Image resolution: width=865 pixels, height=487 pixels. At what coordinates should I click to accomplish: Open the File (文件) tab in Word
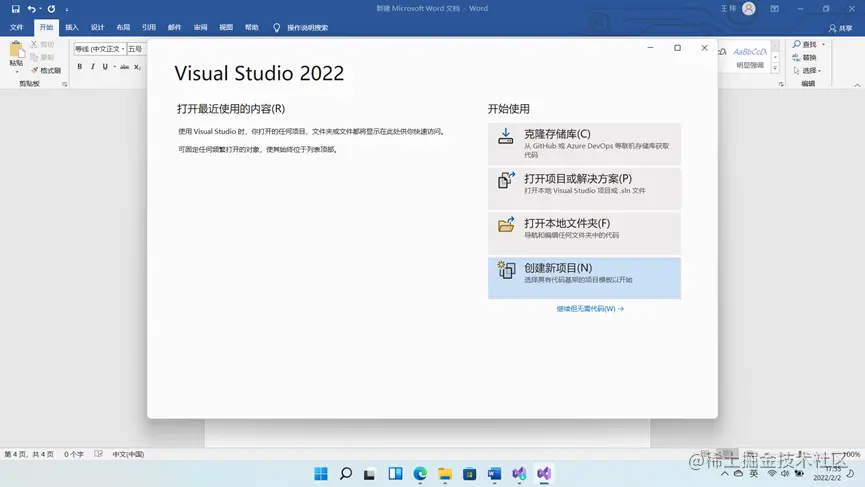pos(17,28)
